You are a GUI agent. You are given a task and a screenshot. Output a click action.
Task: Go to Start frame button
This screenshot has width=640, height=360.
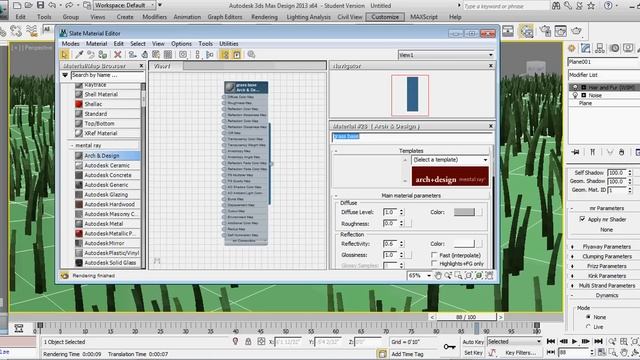(x=551, y=341)
